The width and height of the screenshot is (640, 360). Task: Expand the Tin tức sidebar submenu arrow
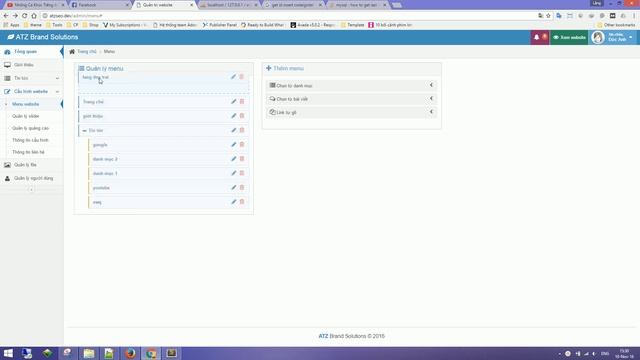coord(57,78)
